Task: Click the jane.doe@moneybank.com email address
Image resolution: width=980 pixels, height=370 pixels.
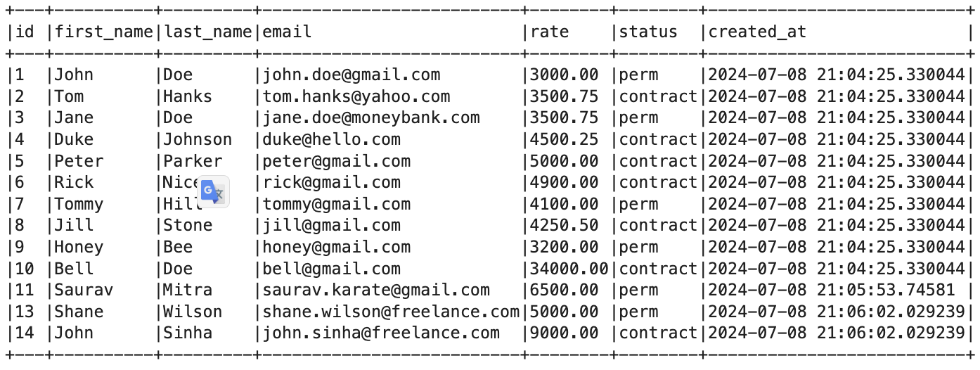Action: coord(371,117)
